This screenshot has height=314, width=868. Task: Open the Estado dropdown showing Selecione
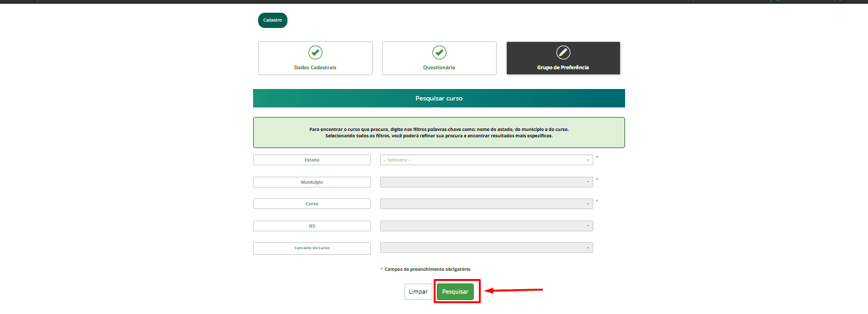tap(486, 160)
